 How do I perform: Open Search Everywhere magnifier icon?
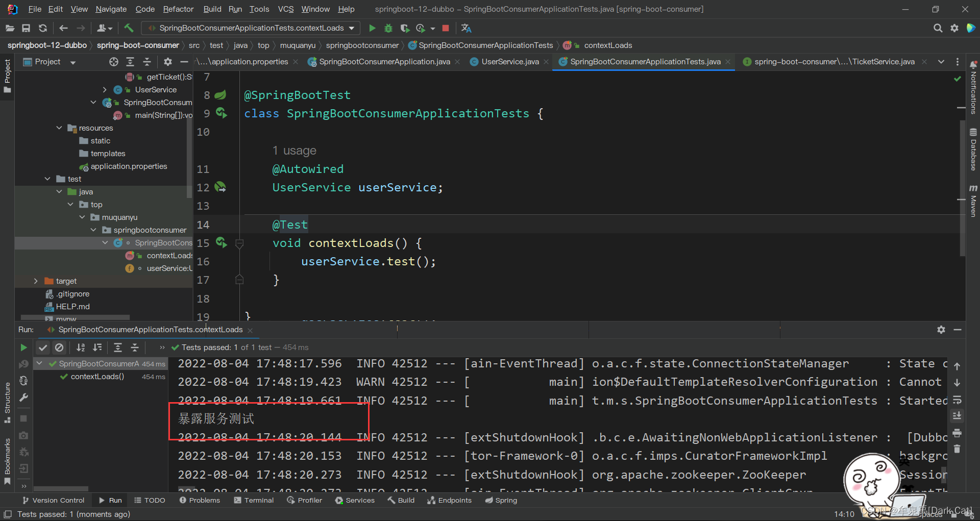(938, 28)
